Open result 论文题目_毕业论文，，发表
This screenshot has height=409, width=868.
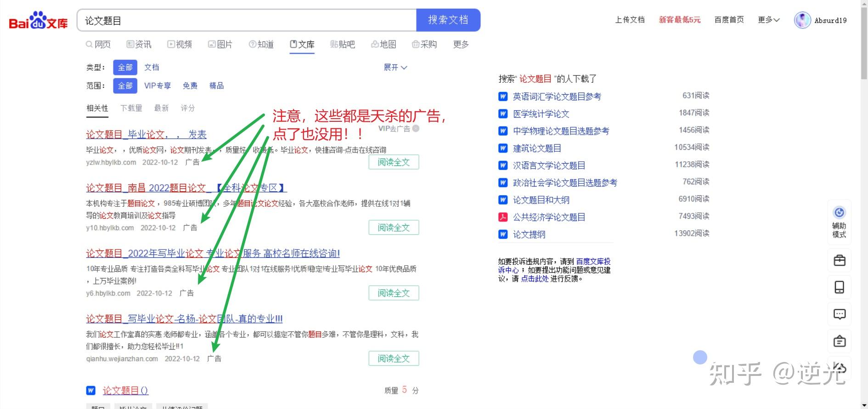(146, 134)
